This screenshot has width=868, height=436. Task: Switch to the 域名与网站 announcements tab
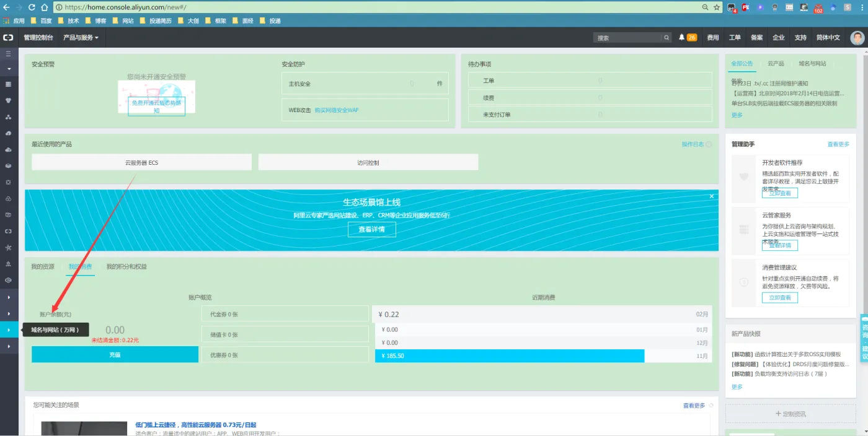(812, 64)
